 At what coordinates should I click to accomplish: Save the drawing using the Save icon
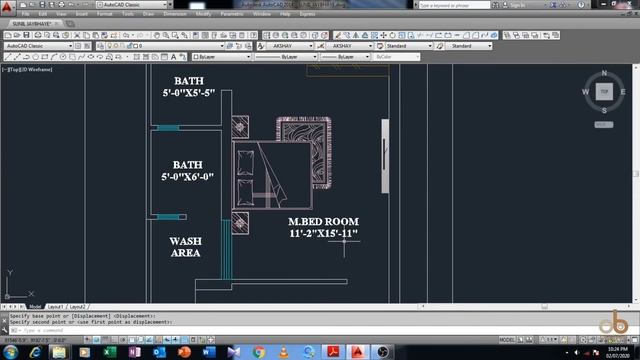coord(27,36)
